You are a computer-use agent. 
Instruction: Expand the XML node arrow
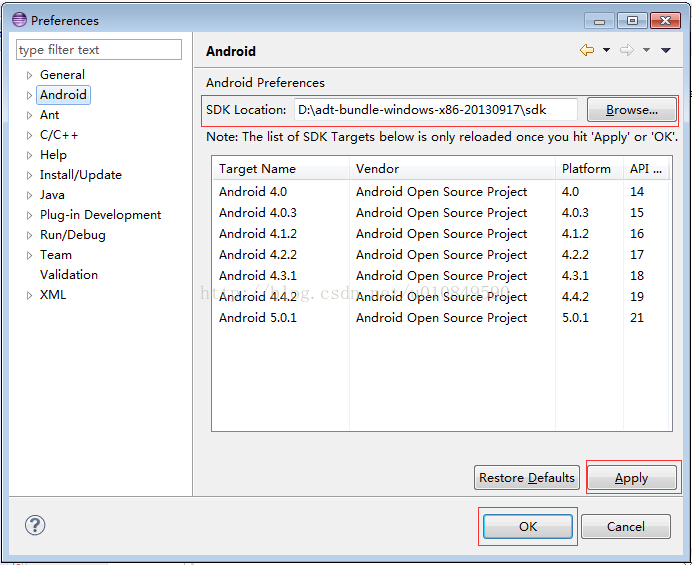[x=29, y=295]
